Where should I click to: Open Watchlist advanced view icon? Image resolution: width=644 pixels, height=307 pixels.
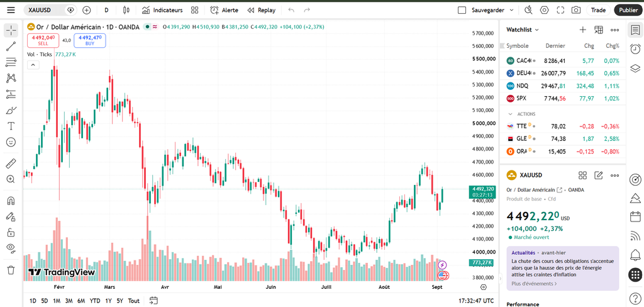tap(599, 30)
